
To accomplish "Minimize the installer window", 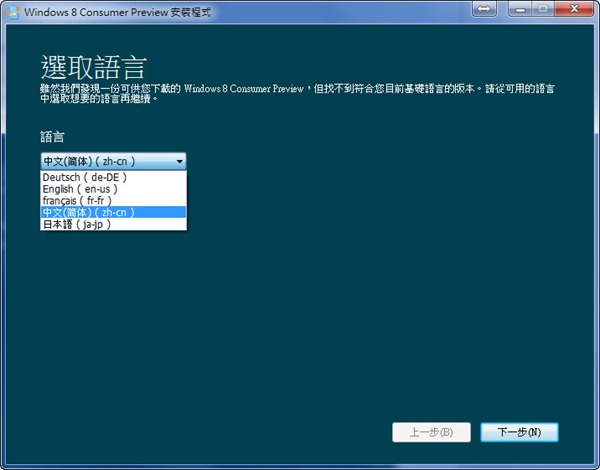I will [520, 9].
